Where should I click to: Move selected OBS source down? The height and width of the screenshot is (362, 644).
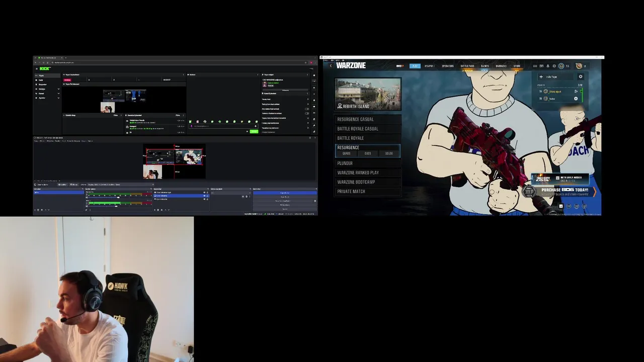(169, 210)
